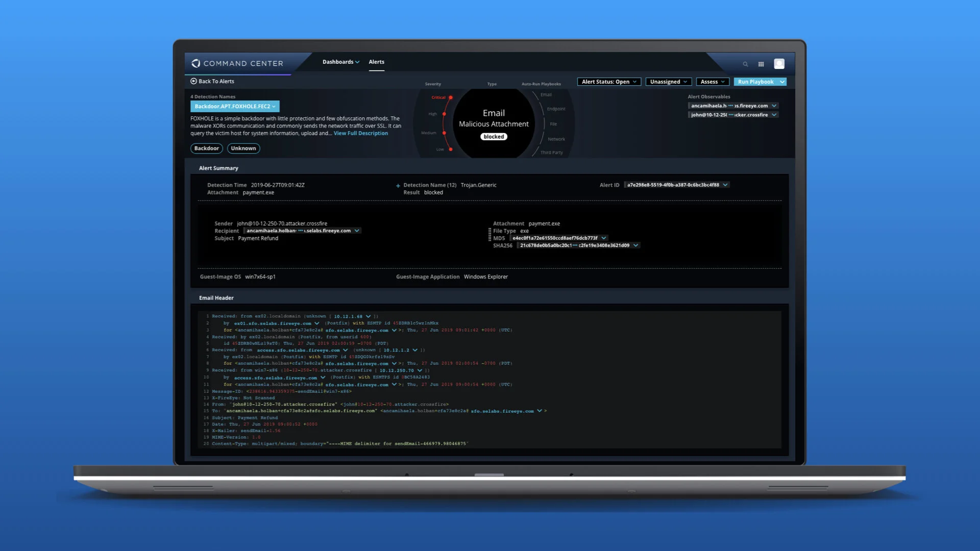Image resolution: width=980 pixels, height=551 pixels.
Task: Select the Low severity dot
Action: [x=451, y=149]
